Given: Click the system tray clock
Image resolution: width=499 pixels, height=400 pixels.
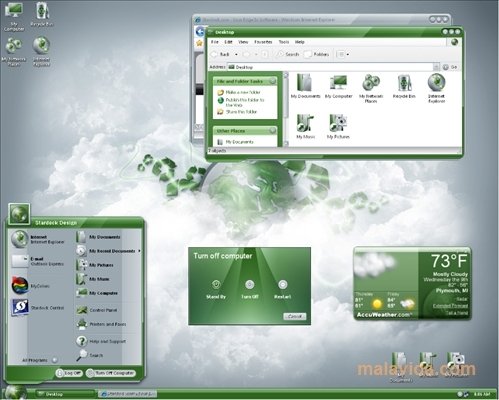Looking at the screenshot, I should coord(481,394).
